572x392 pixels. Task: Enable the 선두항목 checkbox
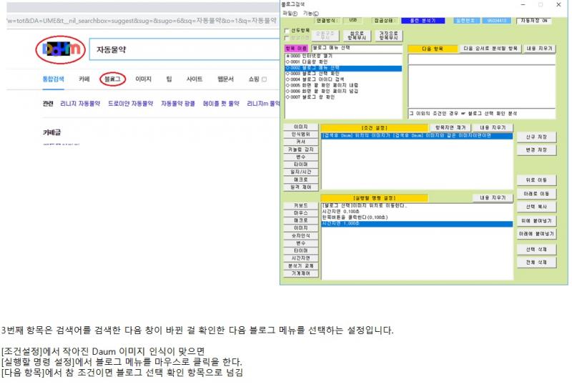click(287, 31)
